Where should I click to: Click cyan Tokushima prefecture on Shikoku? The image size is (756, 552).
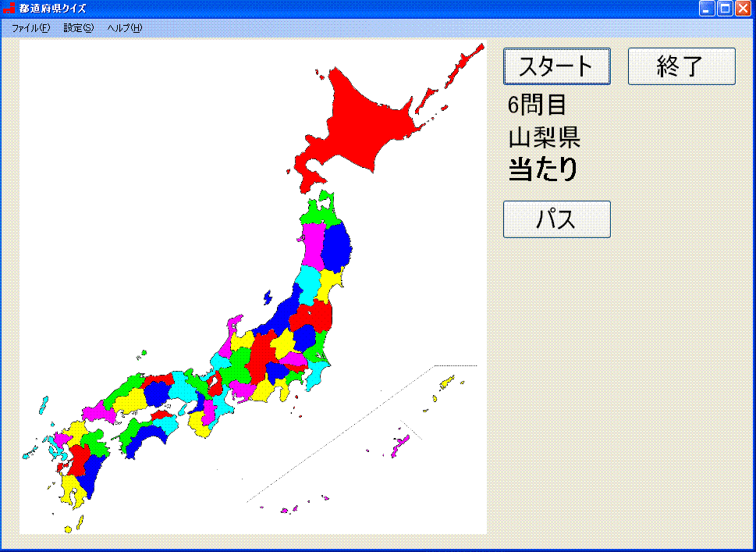166,424
